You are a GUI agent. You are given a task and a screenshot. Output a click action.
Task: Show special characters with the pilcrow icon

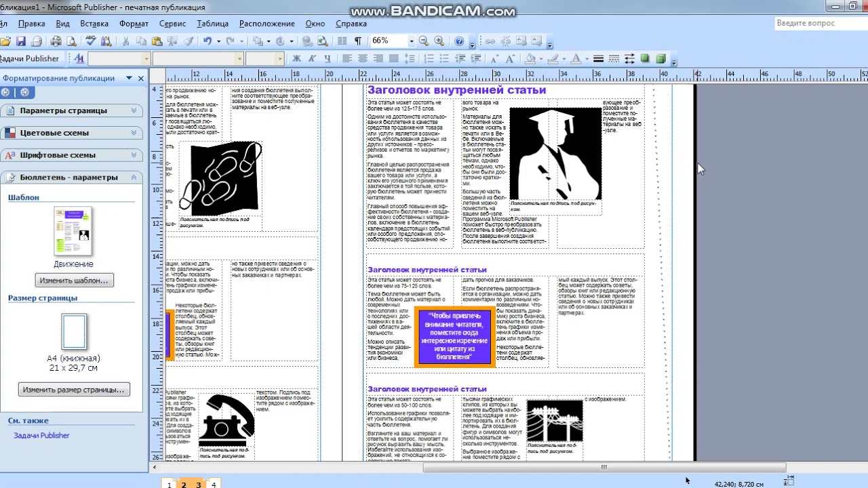pos(358,41)
